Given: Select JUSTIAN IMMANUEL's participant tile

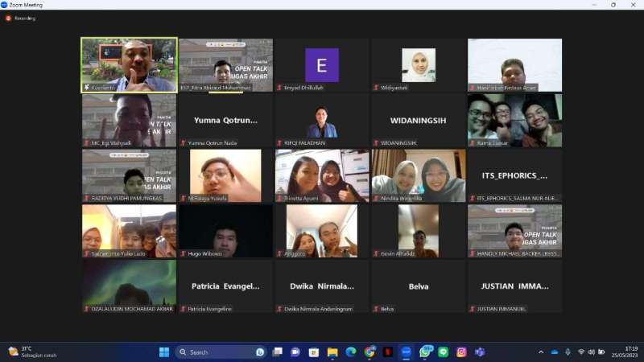Looking at the screenshot, I should 514,286.
